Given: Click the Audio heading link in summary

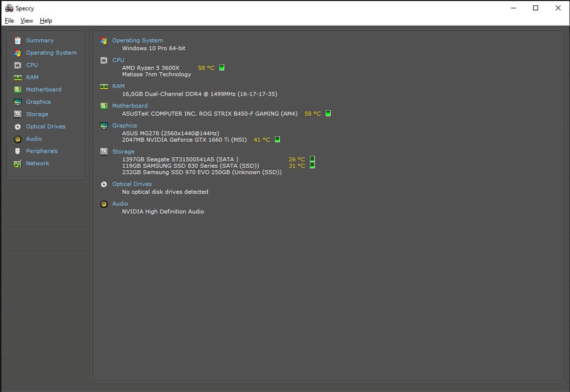Looking at the screenshot, I should pos(120,203).
